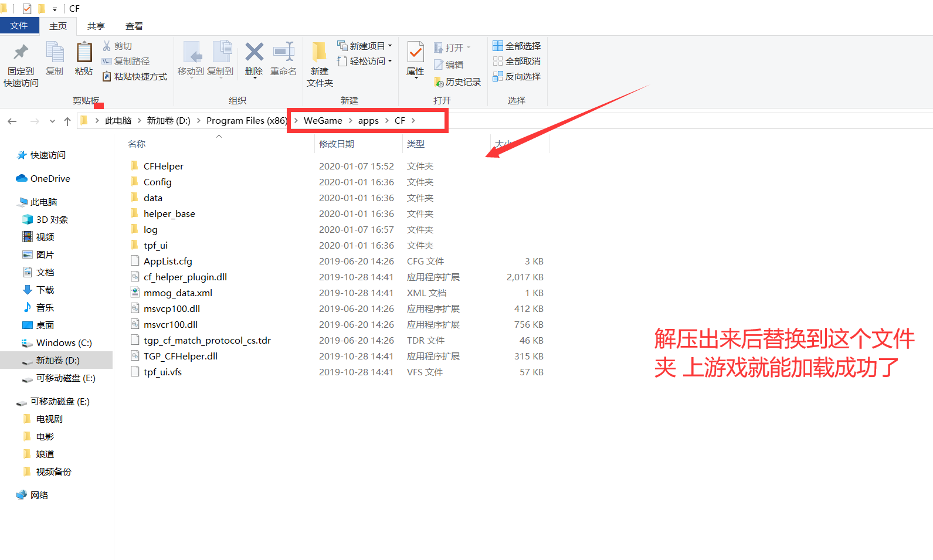Select msvcp100.dll file
Screen dimensions: 933x560
click(x=172, y=309)
